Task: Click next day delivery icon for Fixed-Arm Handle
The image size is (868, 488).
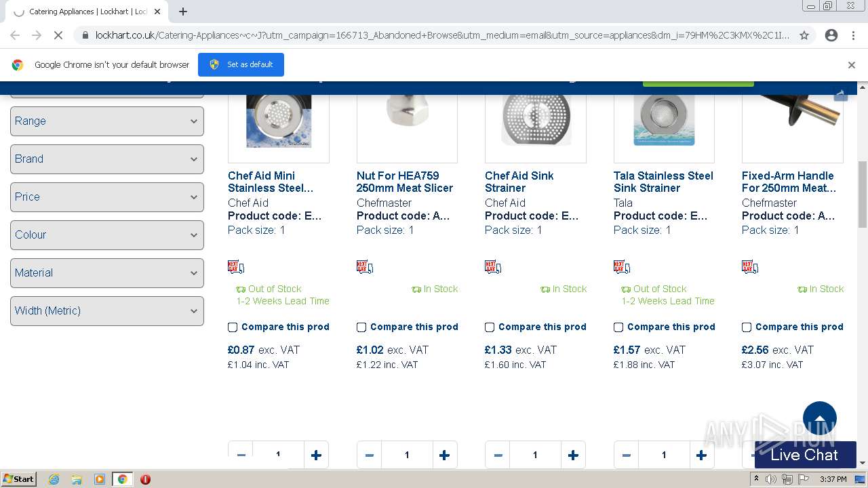Action: pyautogui.click(x=750, y=267)
